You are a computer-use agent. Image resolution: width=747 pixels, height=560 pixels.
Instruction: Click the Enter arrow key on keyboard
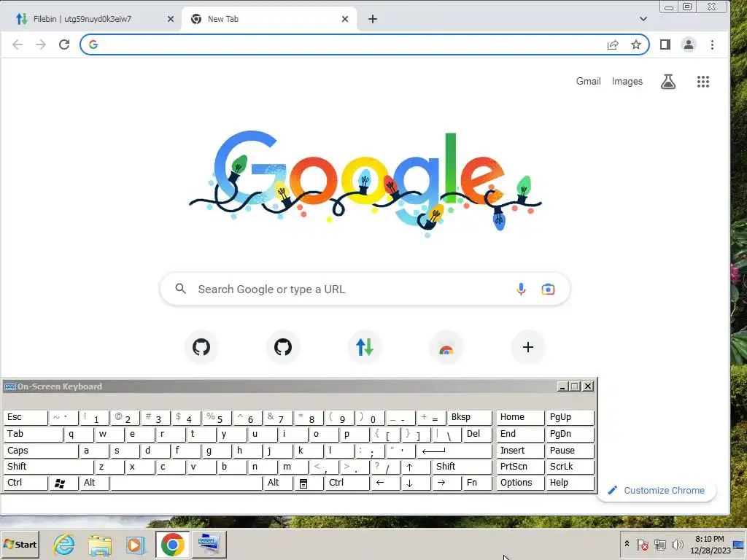pos(454,451)
